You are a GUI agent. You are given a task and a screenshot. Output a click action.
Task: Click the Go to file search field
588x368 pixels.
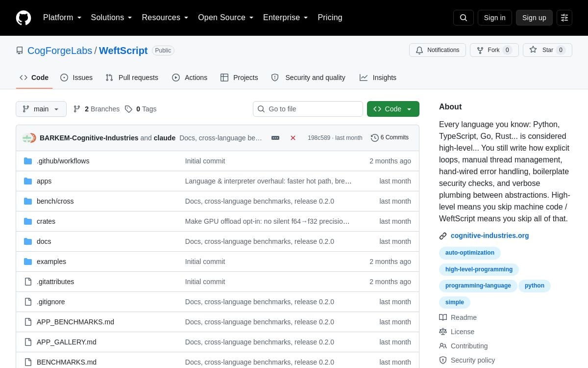[308, 109]
